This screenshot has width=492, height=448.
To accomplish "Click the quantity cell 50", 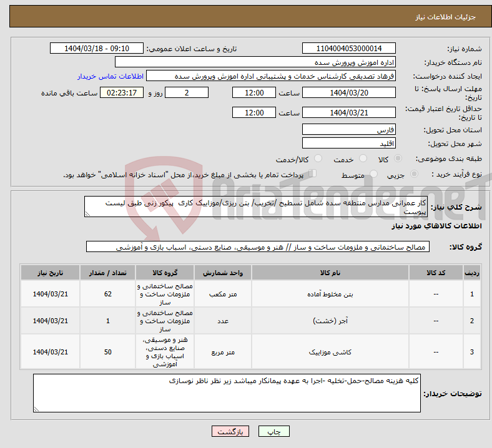I will click(107, 352).
